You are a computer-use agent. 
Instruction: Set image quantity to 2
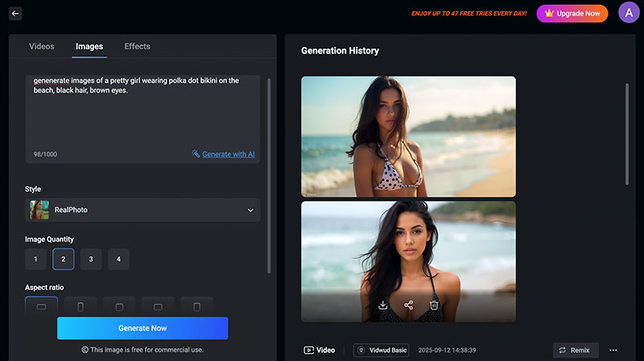[x=64, y=259]
